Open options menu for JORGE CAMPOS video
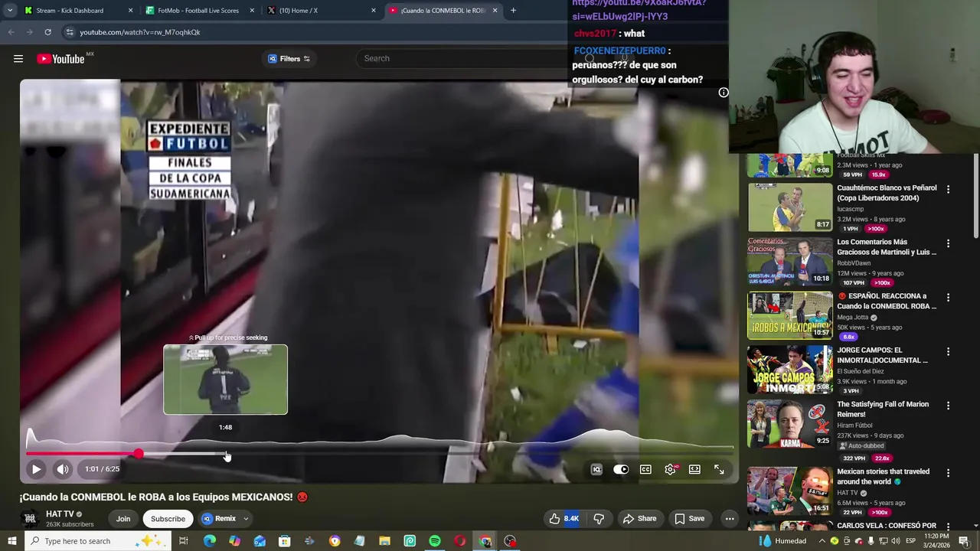Screen dimensions: 980x551 (948, 351)
